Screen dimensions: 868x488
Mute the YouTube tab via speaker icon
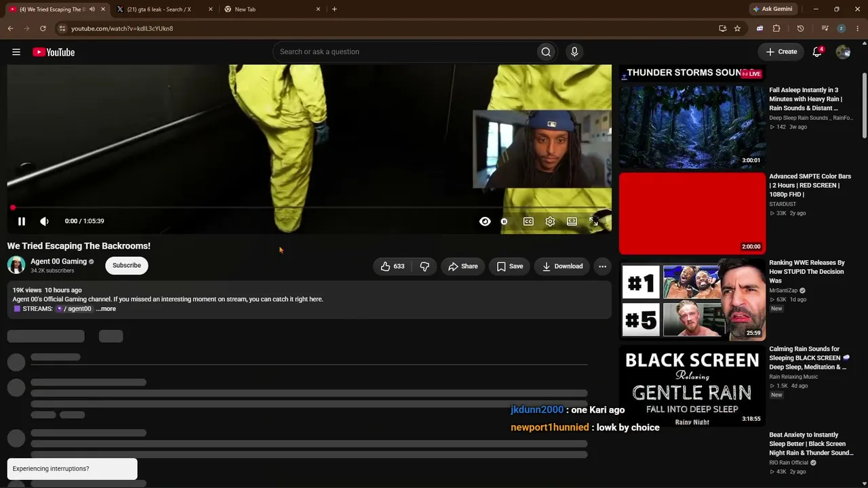pyautogui.click(x=92, y=9)
